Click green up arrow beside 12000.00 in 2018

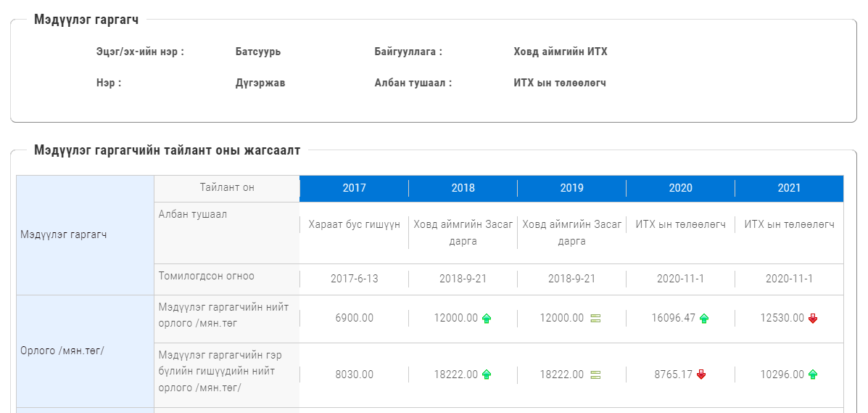[487, 318]
